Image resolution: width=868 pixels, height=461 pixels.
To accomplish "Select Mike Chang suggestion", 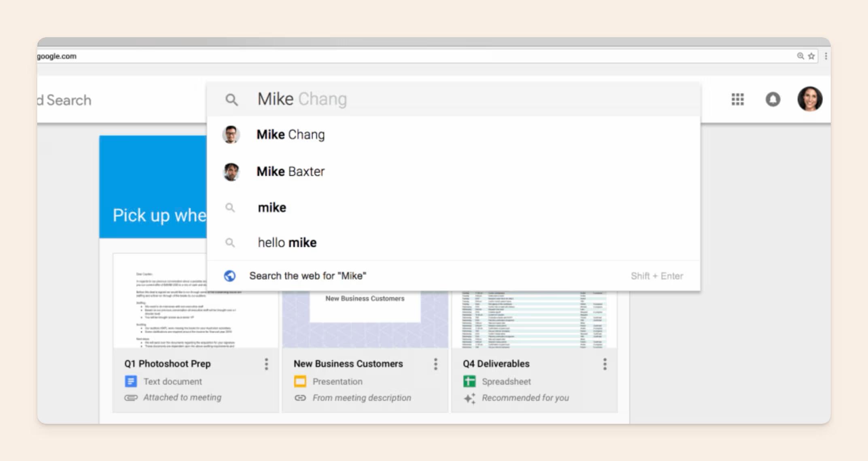I will pyautogui.click(x=453, y=135).
